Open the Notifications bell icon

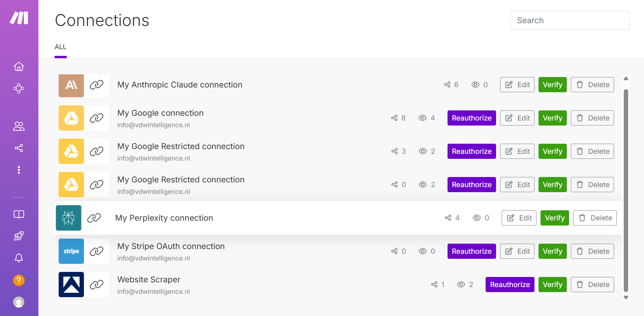coord(19,258)
